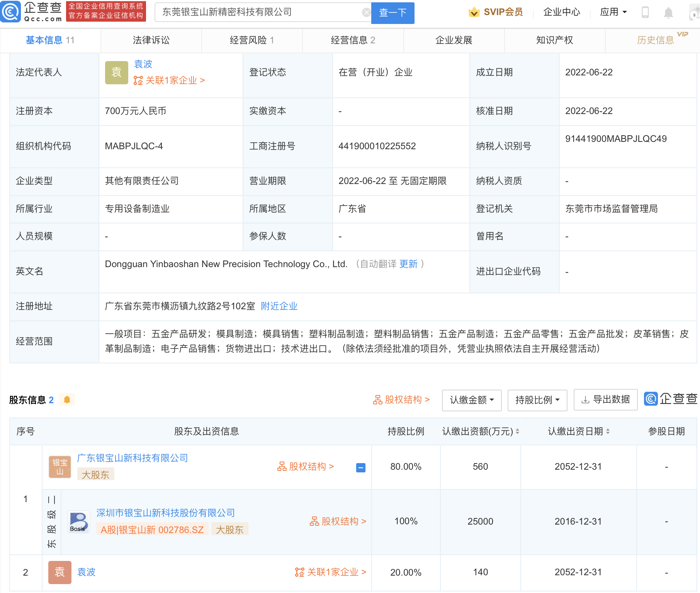Image resolution: width=700 pixels, height=593 pixels.
Task: Sort by 认缴出资日期 column arrows
Action: pos(608,431)
